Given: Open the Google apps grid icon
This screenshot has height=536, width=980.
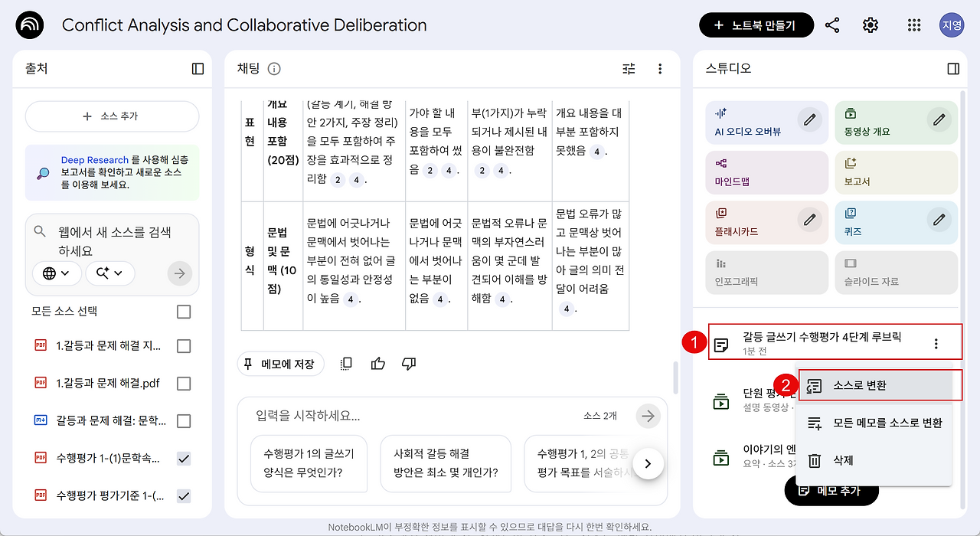Looking at the screenshot, I should coord(913,25).
